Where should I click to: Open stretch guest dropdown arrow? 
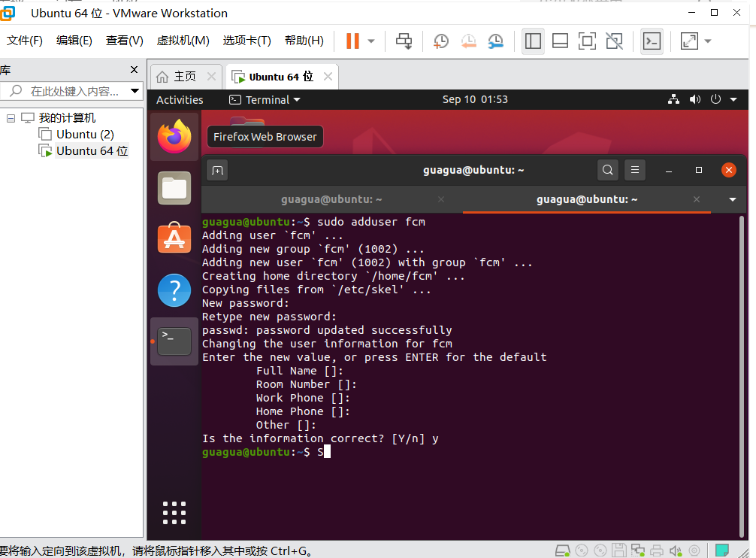[708, 41]
